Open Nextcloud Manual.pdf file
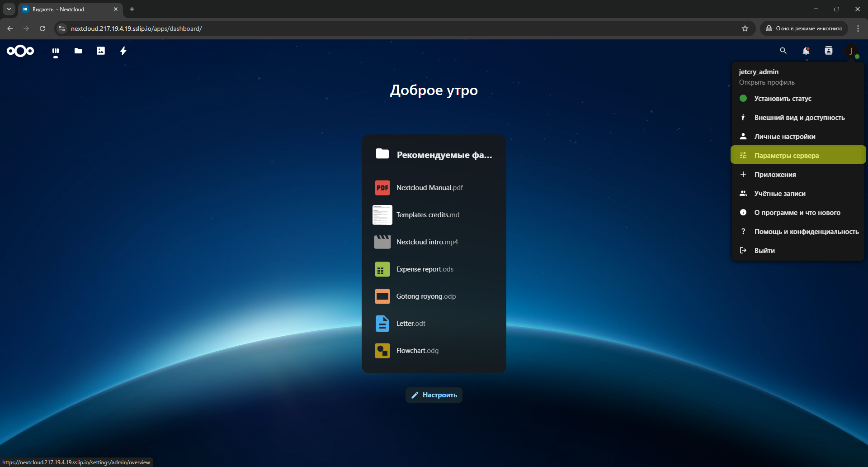Viewport: 868px width, 467px height. click(x=434, y=188)
